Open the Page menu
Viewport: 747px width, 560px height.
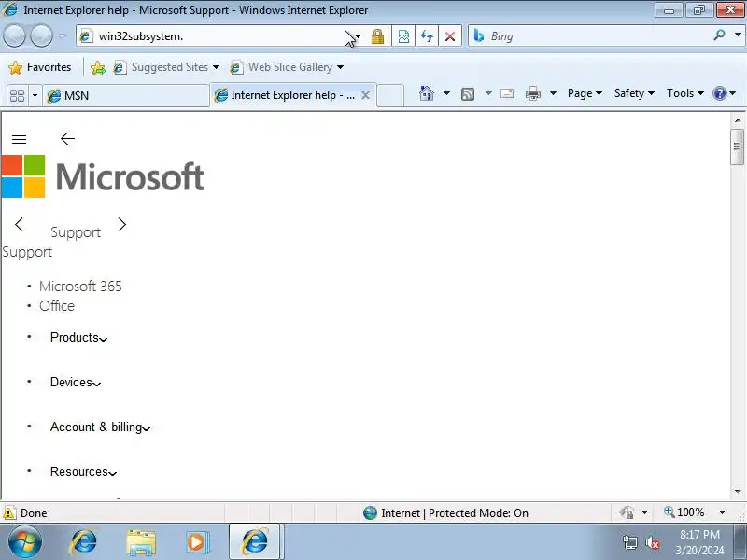click(x=585, y=93)
